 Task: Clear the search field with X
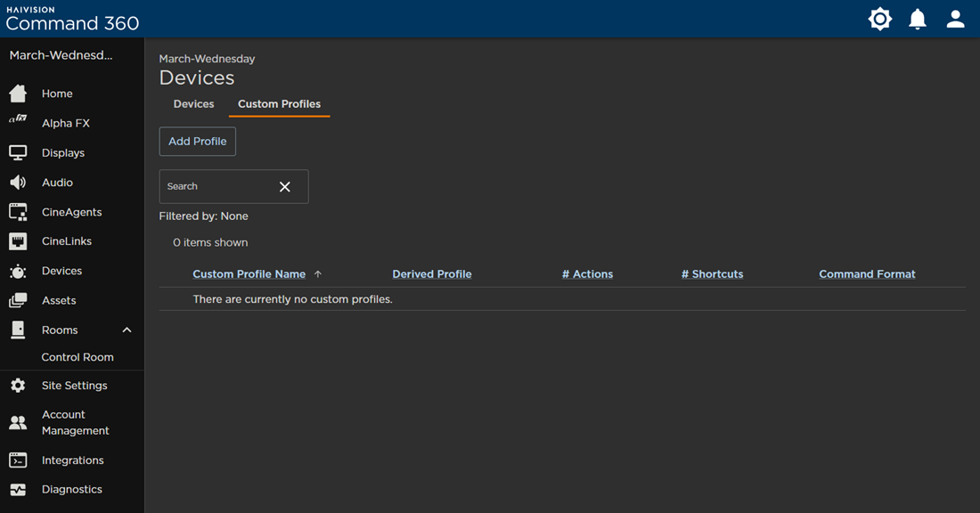[284, 187]
